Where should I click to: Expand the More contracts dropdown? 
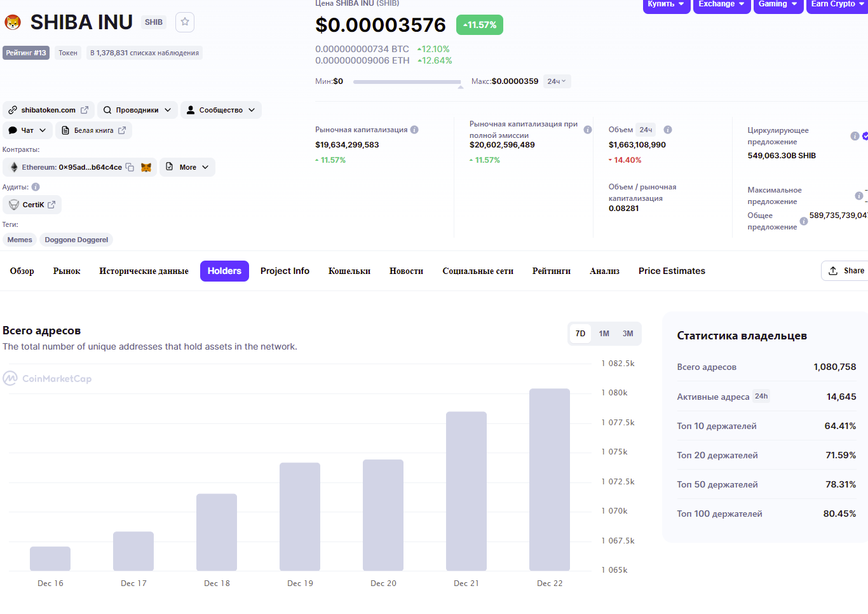[x=187, y=167]
